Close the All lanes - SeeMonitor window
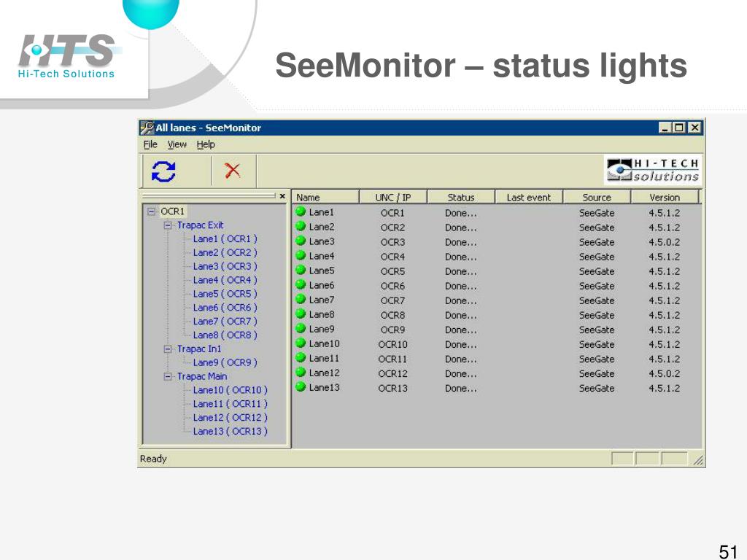Image resolution: width=747 pixels, height=560 pixels. coord(695,128)
